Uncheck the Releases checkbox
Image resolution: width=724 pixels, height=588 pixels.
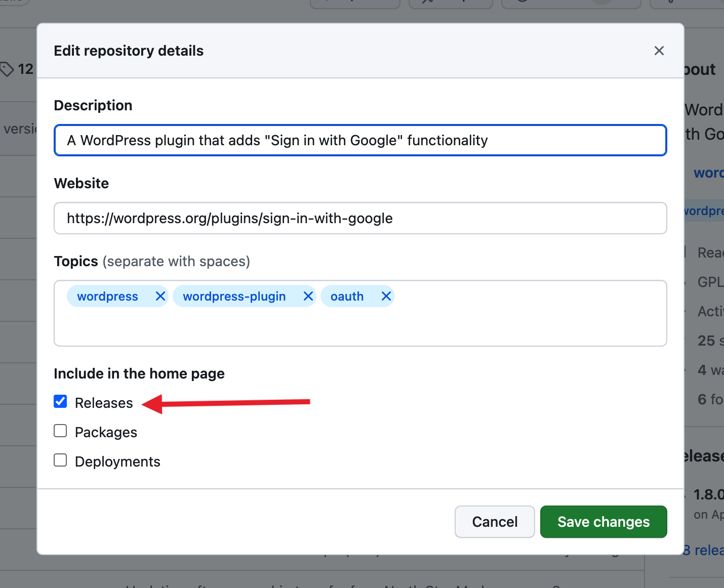[60, 402]
